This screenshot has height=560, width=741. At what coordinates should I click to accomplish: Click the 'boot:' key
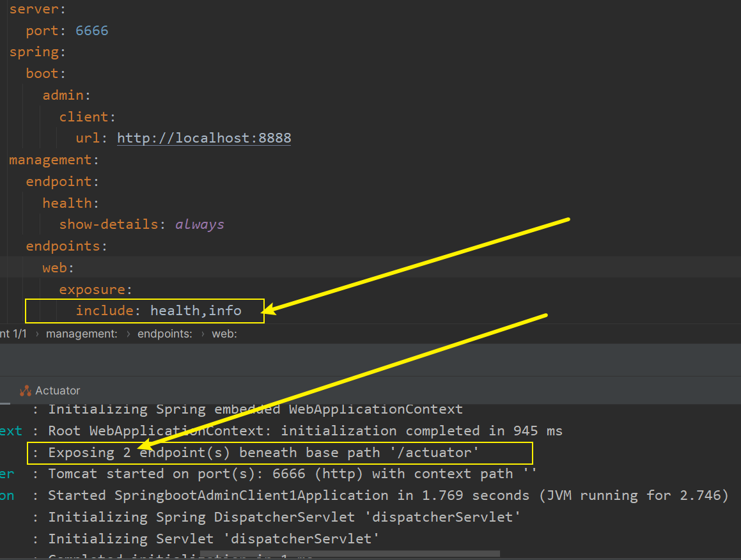(x=45, y=74)
